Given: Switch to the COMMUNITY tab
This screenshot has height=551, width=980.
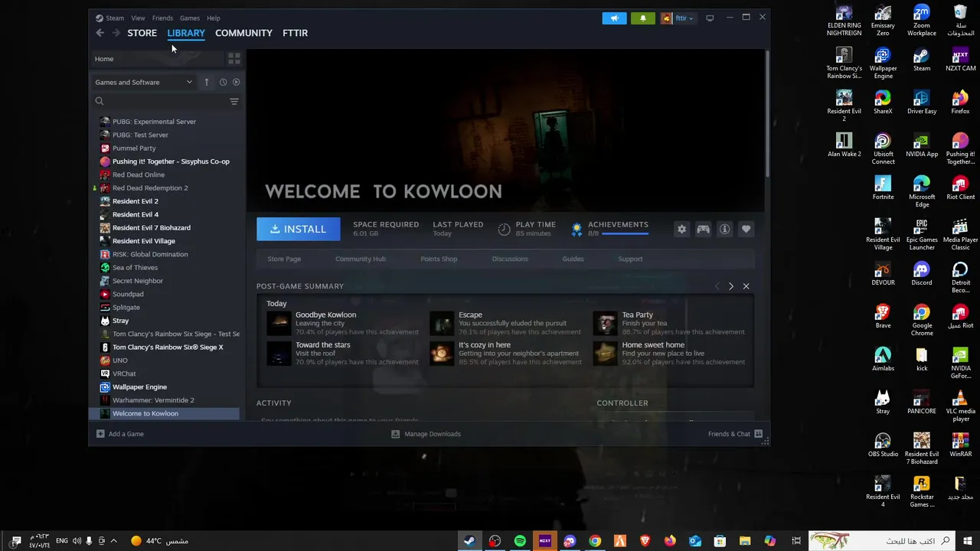Looking at the screenshot, I should click(243, 33).
